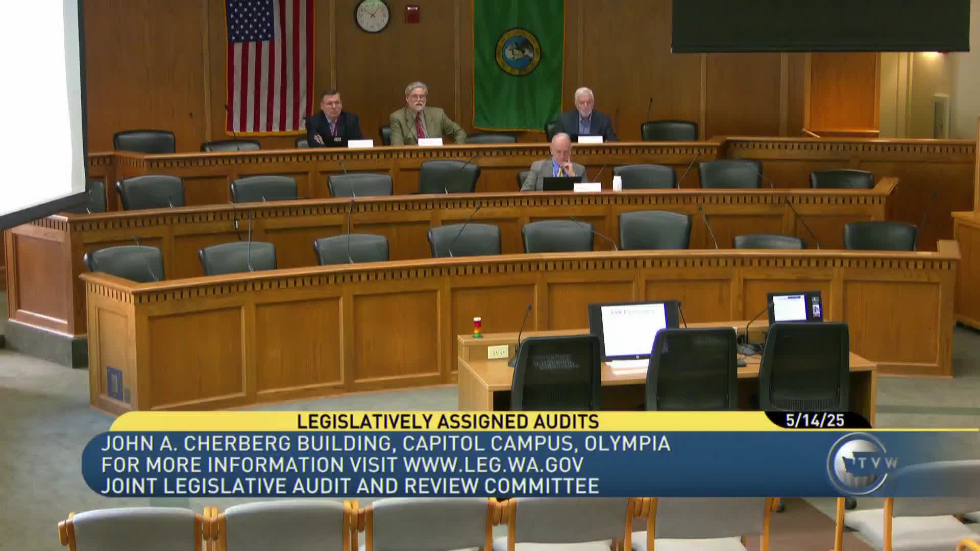Click the Washington state seal on green flag
Viewport: 980px width, 551px height.
pyautogui.click(x=518, y=52)
